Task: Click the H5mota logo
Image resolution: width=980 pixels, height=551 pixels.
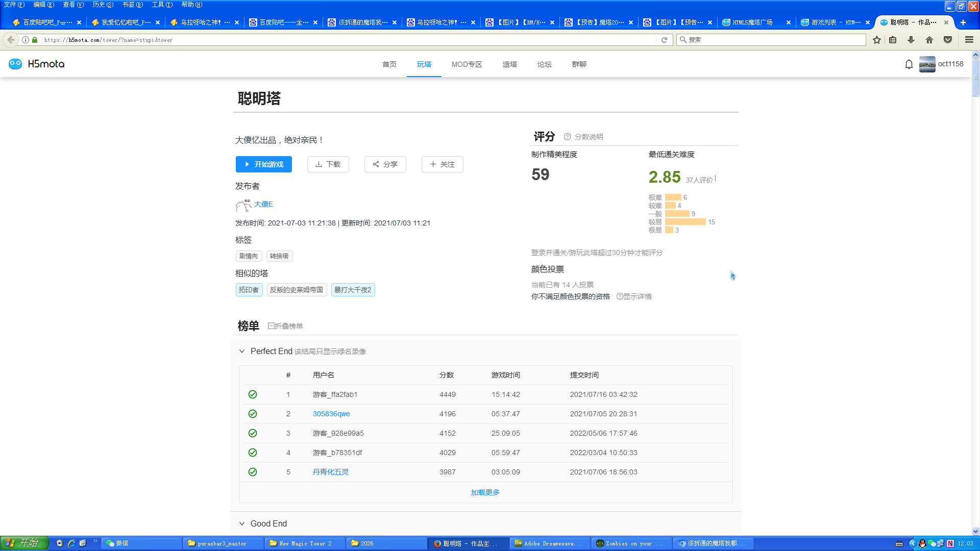Action: [36, 64]
